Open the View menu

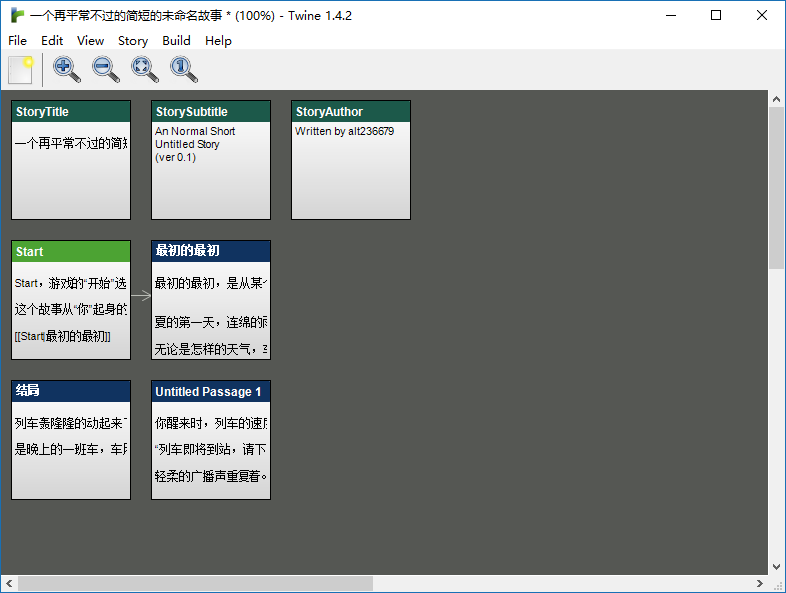point(90,41)
